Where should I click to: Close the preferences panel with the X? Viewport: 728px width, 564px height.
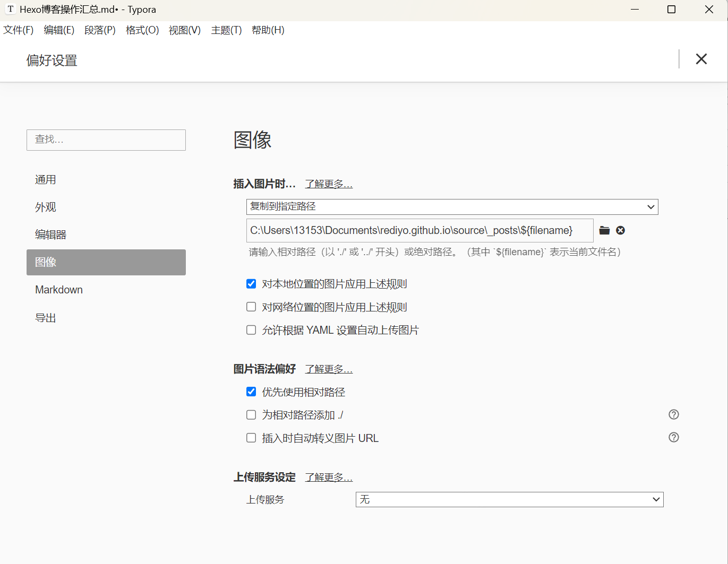(x=701, y=59)
